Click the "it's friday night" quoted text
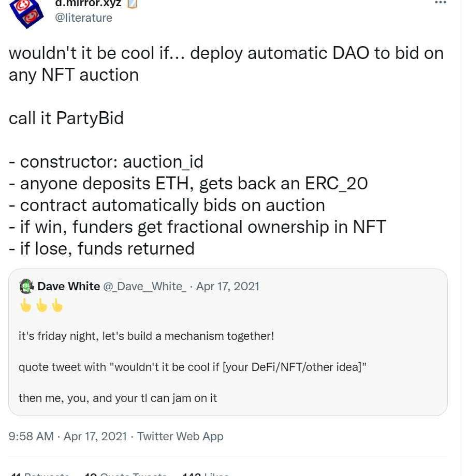 [x=146, y=336]
